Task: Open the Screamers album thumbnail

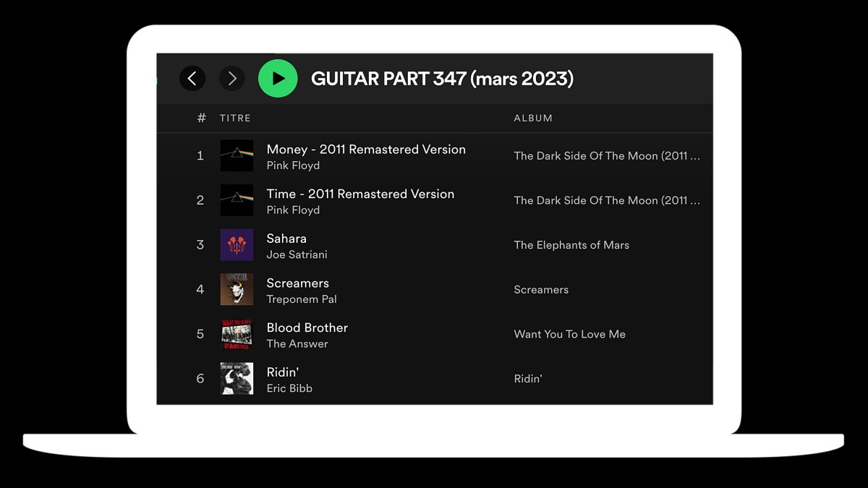Action: [237, 289]
